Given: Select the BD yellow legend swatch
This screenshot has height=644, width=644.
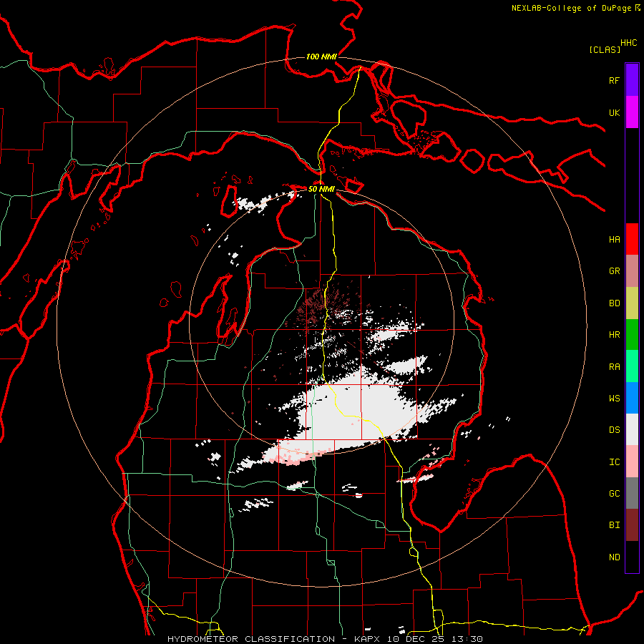Looking at the screenshot, I should click(632, 303).
